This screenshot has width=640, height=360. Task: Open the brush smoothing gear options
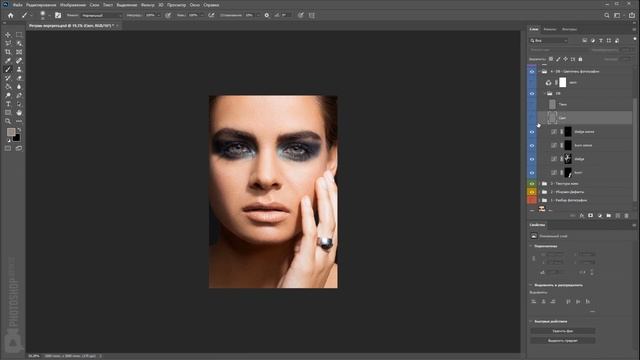267,16
